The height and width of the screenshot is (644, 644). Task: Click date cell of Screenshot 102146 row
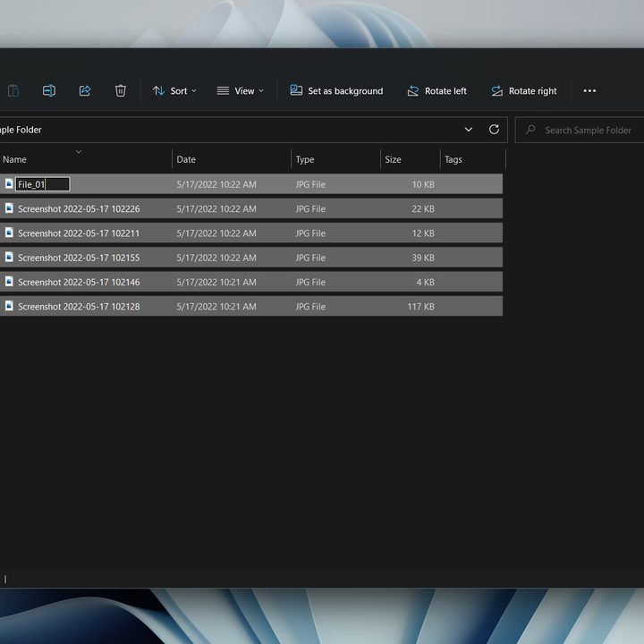coord(216,282)
